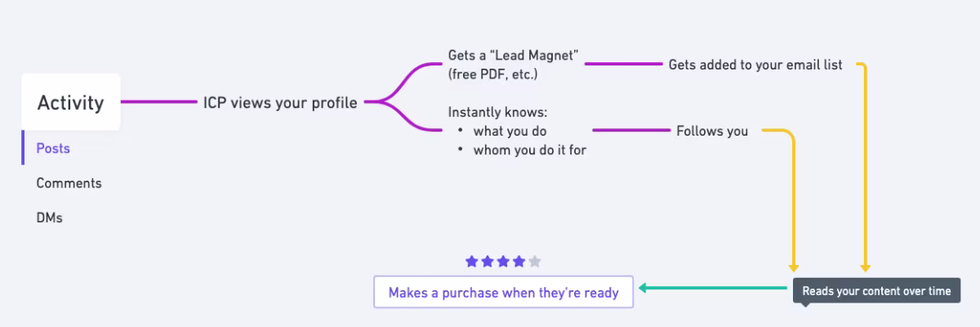The width and height of the screenshot is (980, 327).
Task: Select the Posts tab
Action: pyautogui.click(x=53, y=149)
